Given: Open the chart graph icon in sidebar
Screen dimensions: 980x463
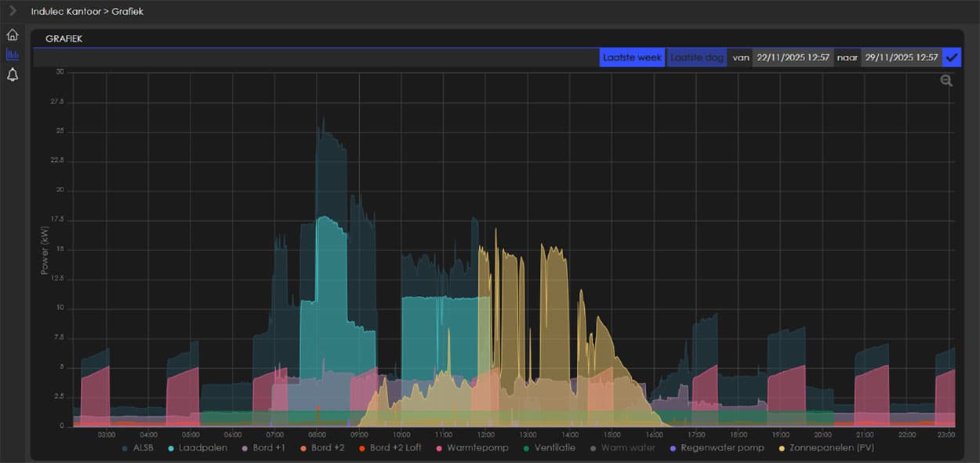Looking at the screenshot, I should pyautogui.click(x=13, y=55).
